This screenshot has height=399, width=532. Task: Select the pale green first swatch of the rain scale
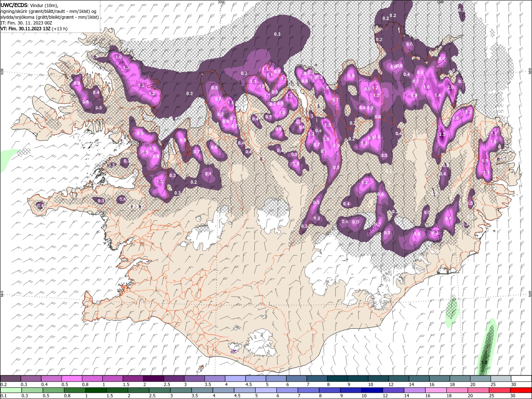pyautogui.click(x=10, y=390)
